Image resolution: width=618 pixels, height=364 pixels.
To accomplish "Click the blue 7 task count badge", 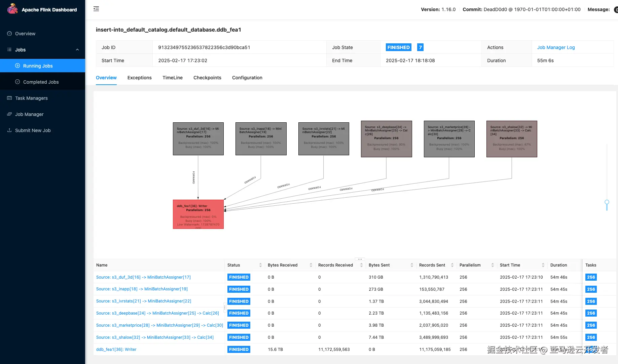I will click(420, 47).
